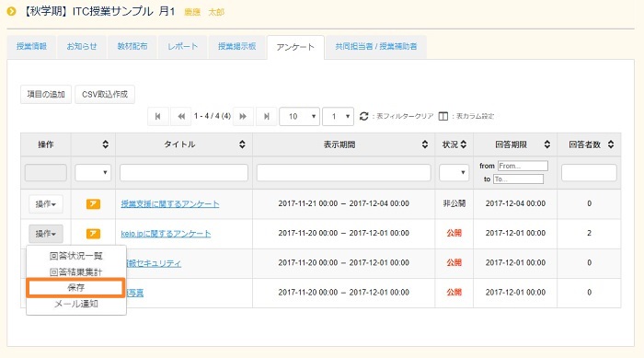Click the 項目の追加 button
Screen dimensions: 644x358
46,94
